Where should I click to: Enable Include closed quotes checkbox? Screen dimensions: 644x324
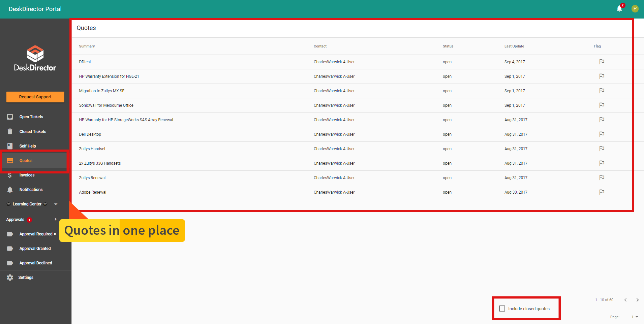[502, 309]
